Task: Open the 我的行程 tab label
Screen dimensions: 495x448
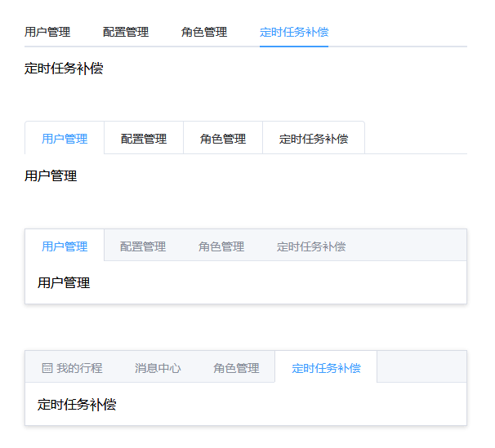Action: coord(79,368)
